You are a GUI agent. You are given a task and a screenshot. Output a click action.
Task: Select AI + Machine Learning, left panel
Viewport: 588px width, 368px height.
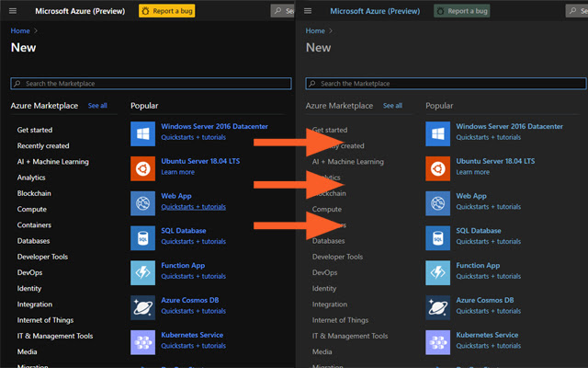pos(53,162)
